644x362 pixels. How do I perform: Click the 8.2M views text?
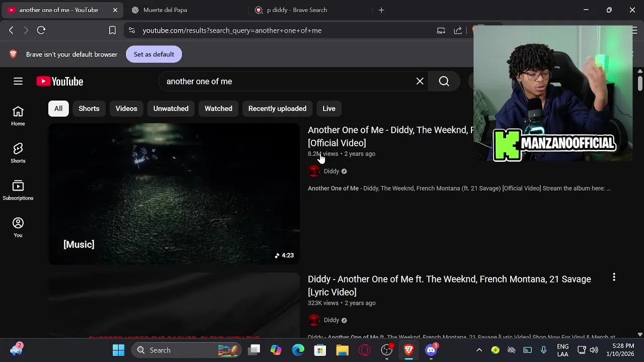tap(323, 154)
